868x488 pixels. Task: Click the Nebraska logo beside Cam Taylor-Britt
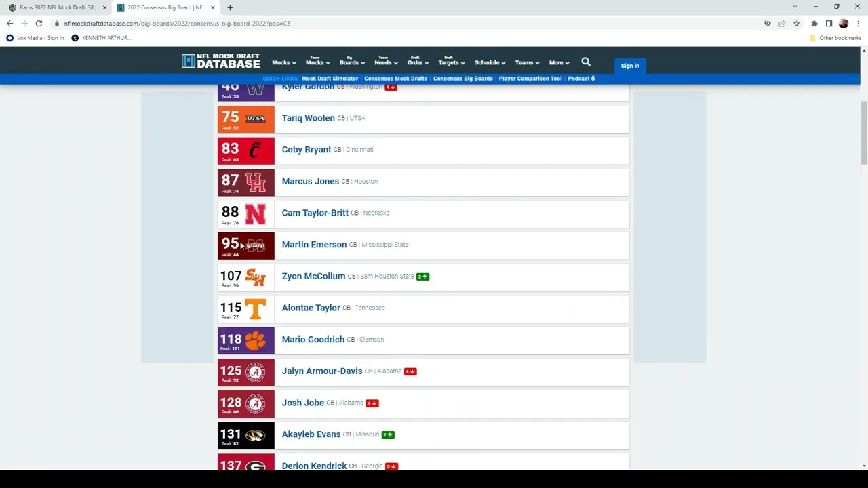click(255, 213)
